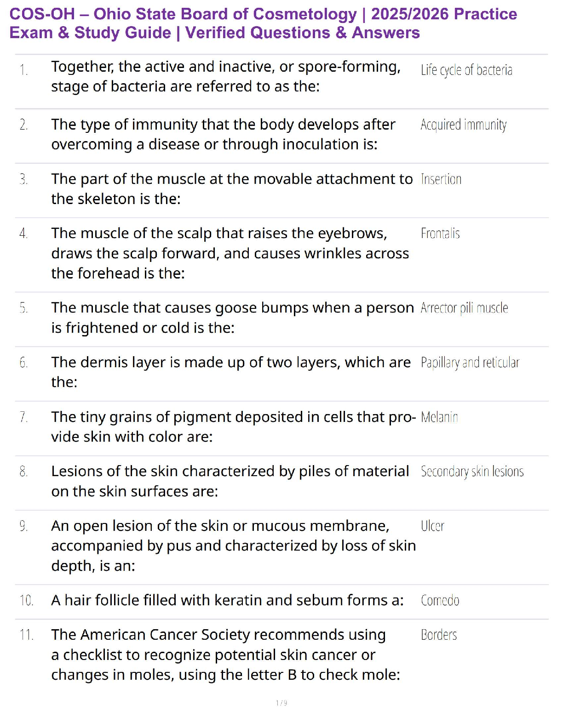Viewport: 563px width, 728px height.
Task: Select the "Borders" answer
Action: 438,635
